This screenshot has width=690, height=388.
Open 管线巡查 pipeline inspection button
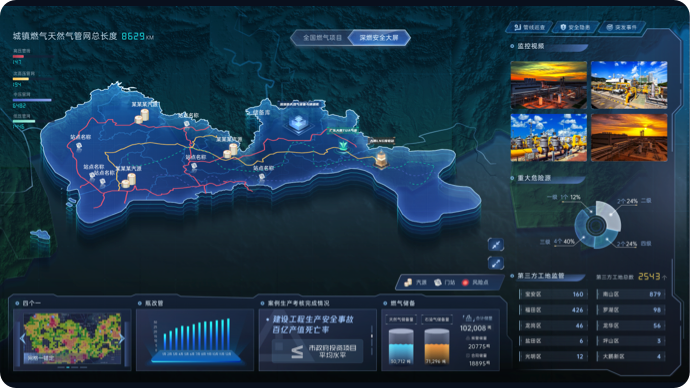pyautogui.click(x=530, y=27)
